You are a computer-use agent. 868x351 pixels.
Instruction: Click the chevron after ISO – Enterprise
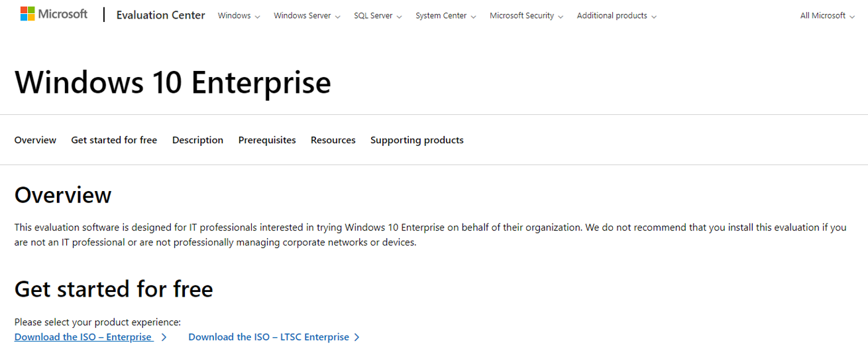pos(164,337)
